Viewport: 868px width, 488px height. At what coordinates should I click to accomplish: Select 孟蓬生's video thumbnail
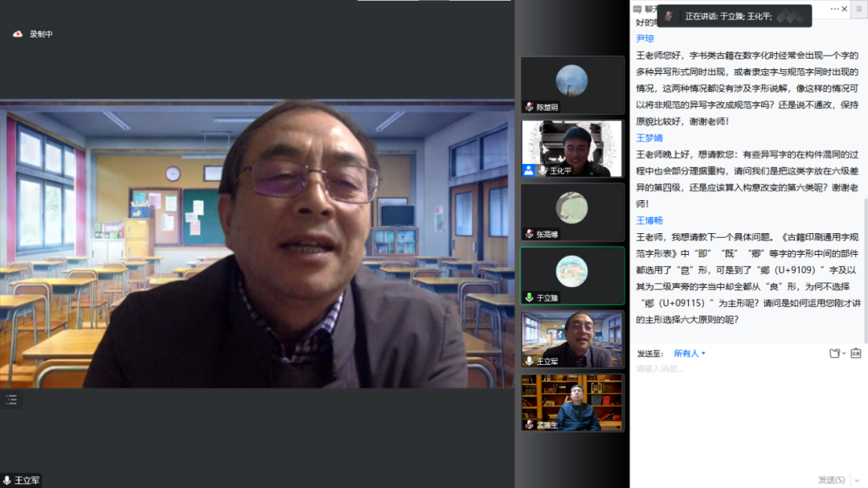(571, 402)
